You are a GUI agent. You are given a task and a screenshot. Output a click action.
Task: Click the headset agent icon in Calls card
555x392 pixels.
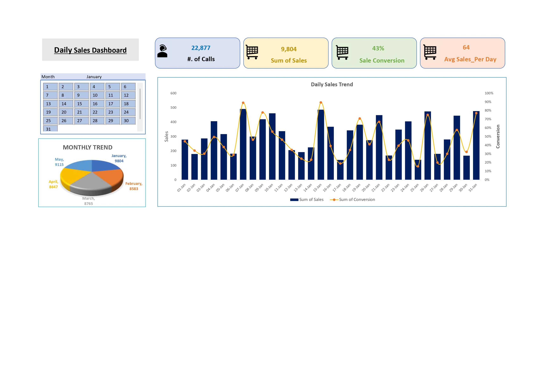[x=162, y=51]
